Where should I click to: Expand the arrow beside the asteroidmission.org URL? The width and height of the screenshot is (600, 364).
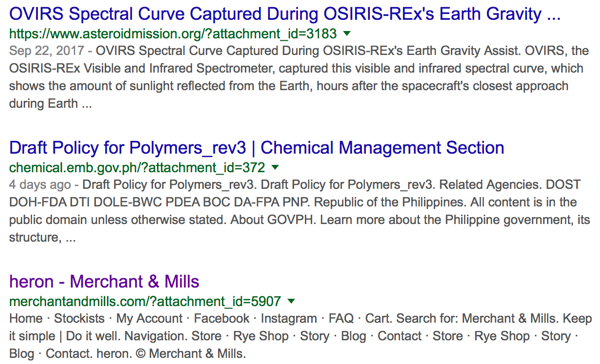click(x=347, y=33)
